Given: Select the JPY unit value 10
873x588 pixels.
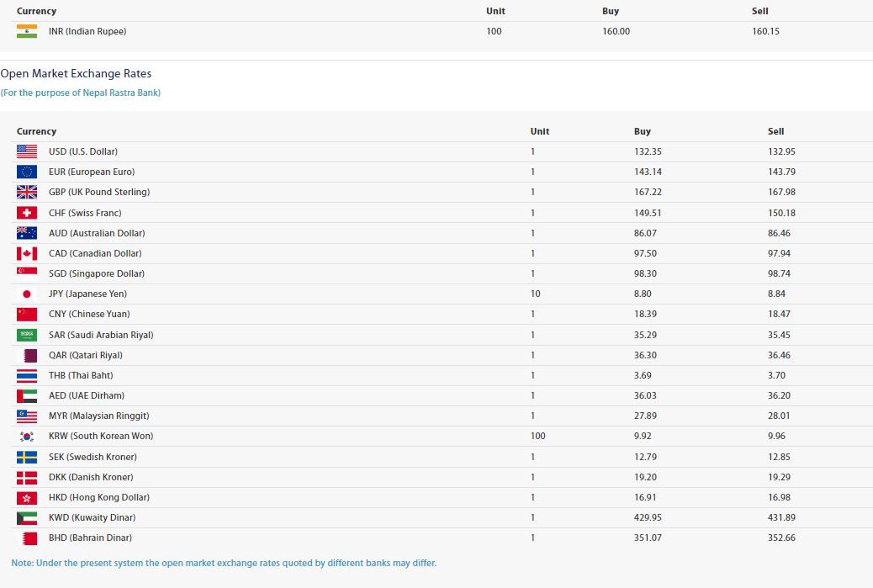Looking at the screenshot, I should coord(536,294).
